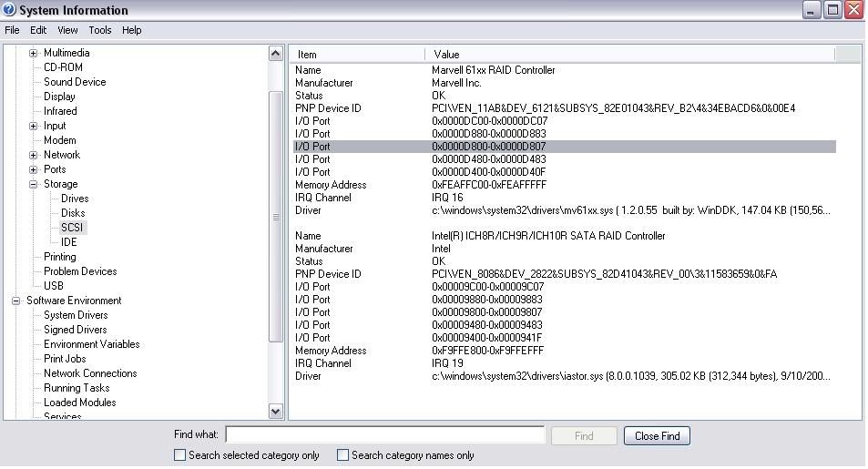Select System Drivers in the tree
Image resolution: width=868 pixels, height=469 pixels.
76,315
